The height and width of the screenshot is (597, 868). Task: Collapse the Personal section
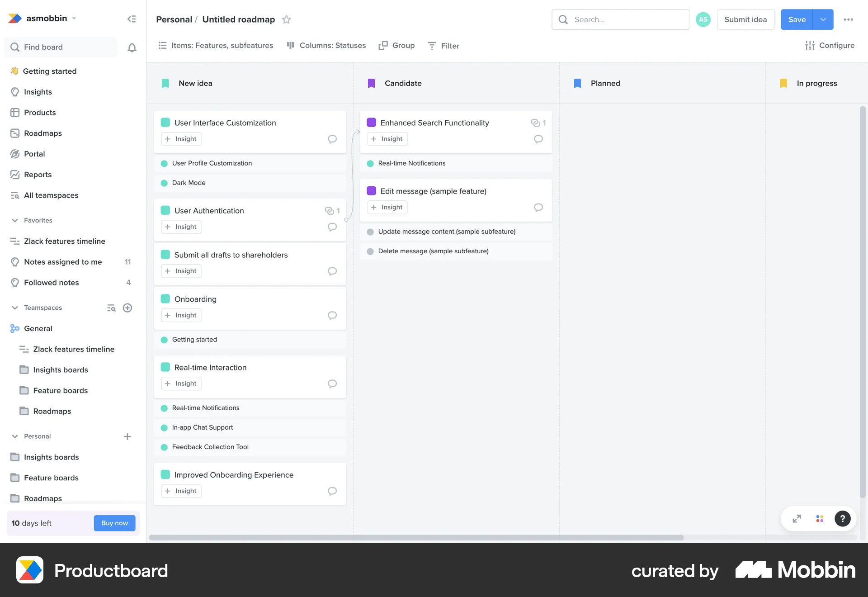point(15,436)
